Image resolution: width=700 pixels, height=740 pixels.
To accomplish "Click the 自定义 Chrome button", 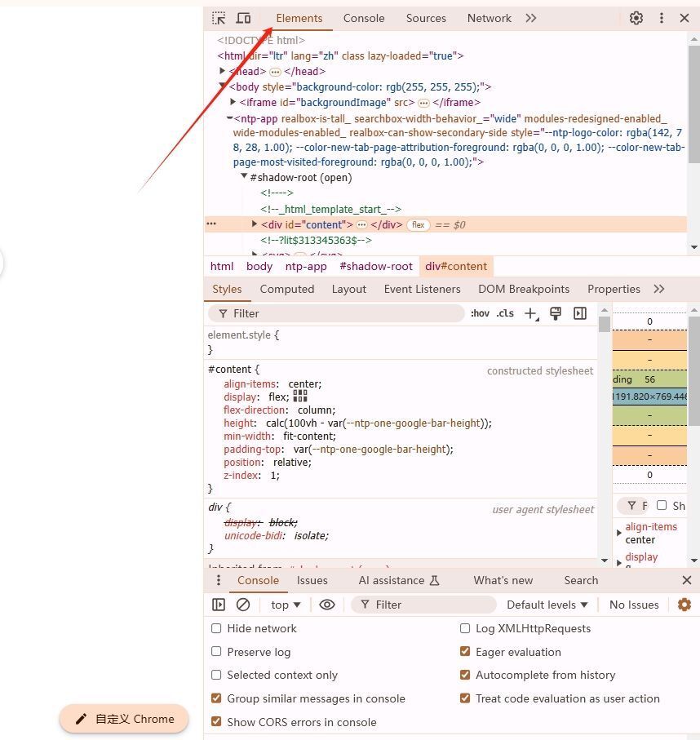I will click(124, 719).
